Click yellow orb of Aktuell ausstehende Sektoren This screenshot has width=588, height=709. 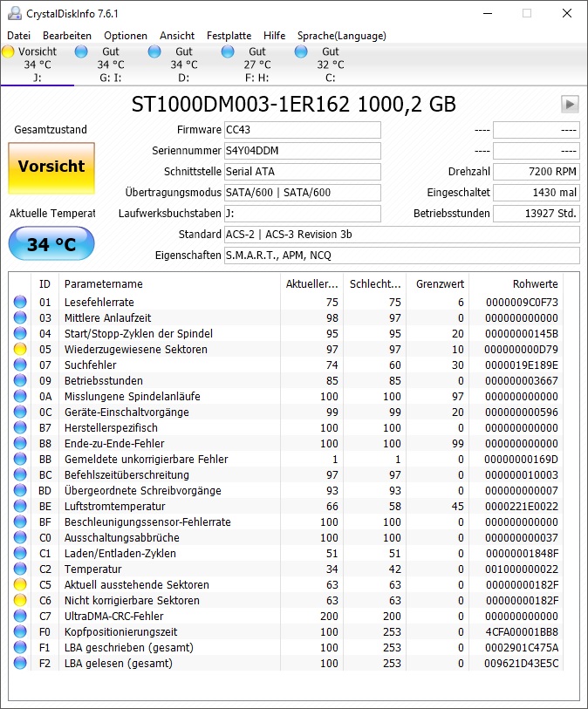(20, 584)
